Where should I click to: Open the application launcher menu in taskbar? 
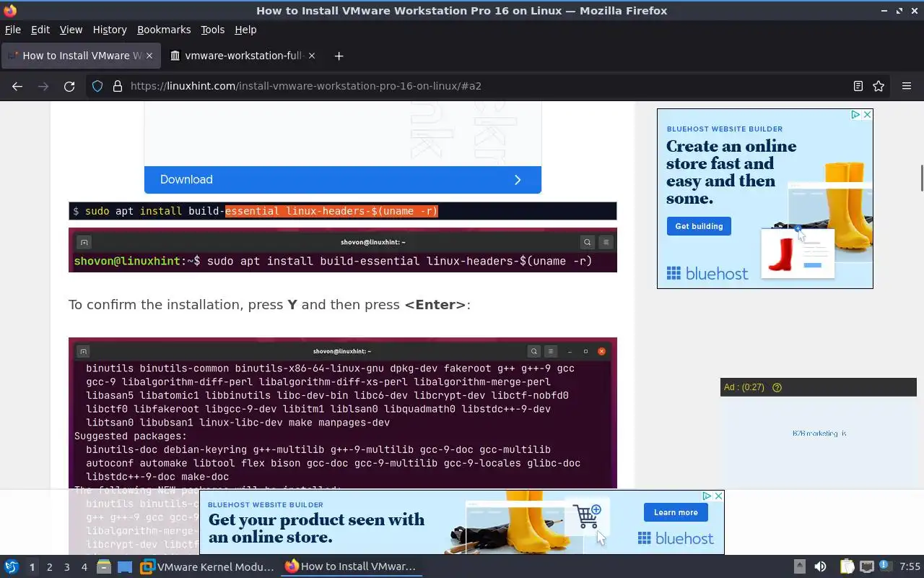point(11,567)
